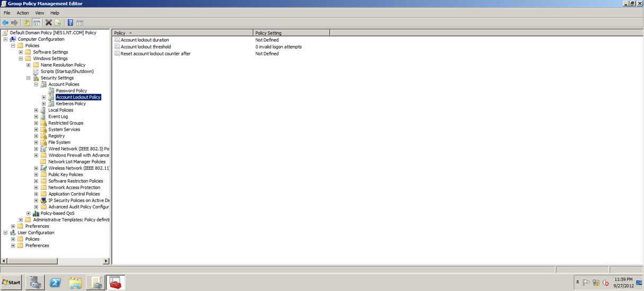Switch to the scroll-with-toolbox taskbar window
This screenshot has width=644, height=291.
(95, 283)
